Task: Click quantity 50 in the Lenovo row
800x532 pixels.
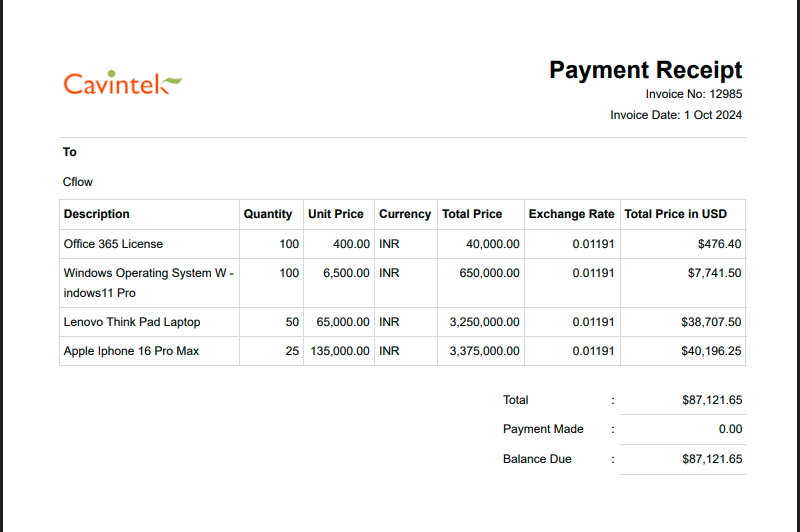Action: [292, 322]
